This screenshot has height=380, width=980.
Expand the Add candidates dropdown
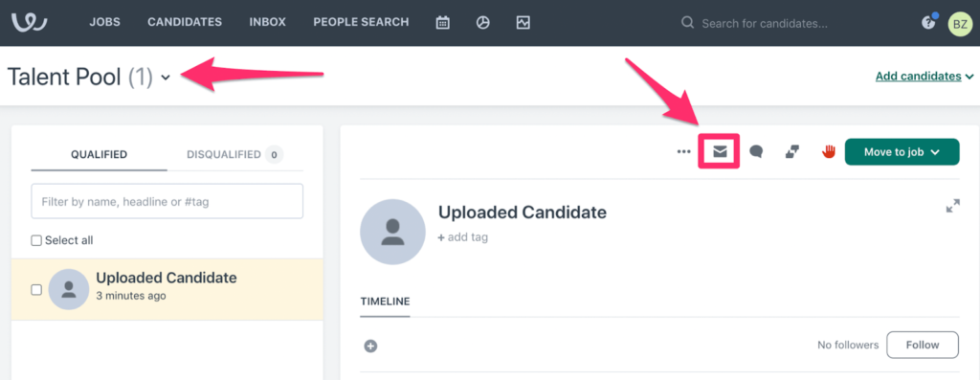tap(924, 77)
